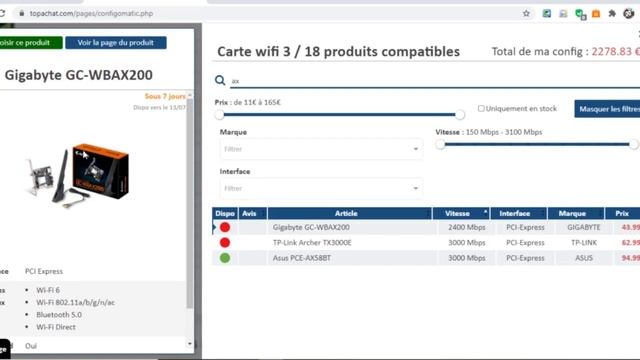The width and height of the screenshot is (640, 360).
Task: Click the product detail panel scrollbar
Action: coord(190,203)
